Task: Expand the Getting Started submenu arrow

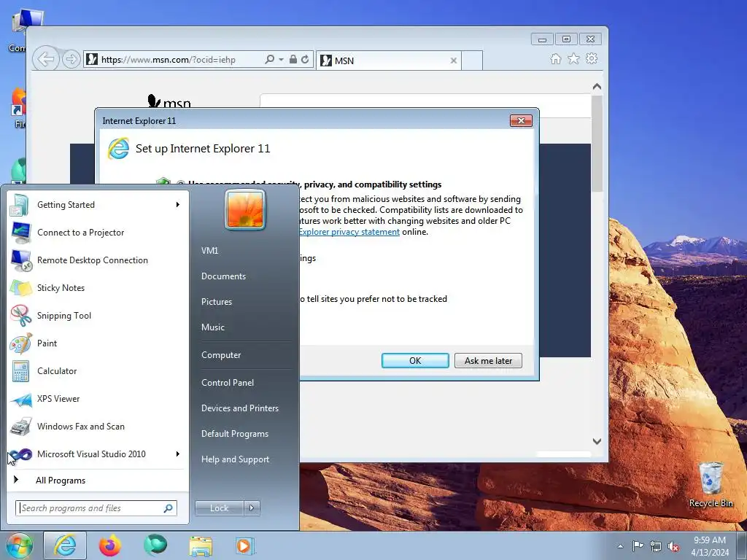Action: 178,205
